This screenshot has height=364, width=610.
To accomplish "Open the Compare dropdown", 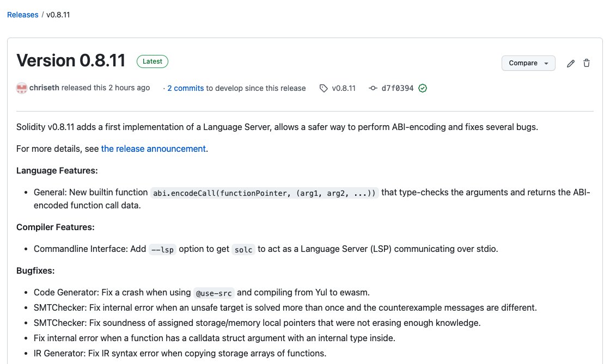I will click(x=528, y=63).
